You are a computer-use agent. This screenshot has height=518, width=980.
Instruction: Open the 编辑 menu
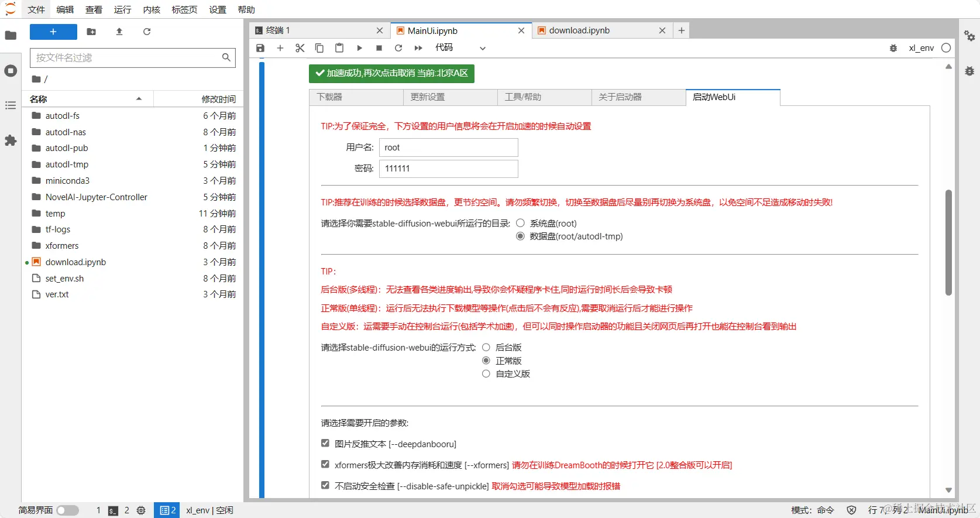coord(65,9)
